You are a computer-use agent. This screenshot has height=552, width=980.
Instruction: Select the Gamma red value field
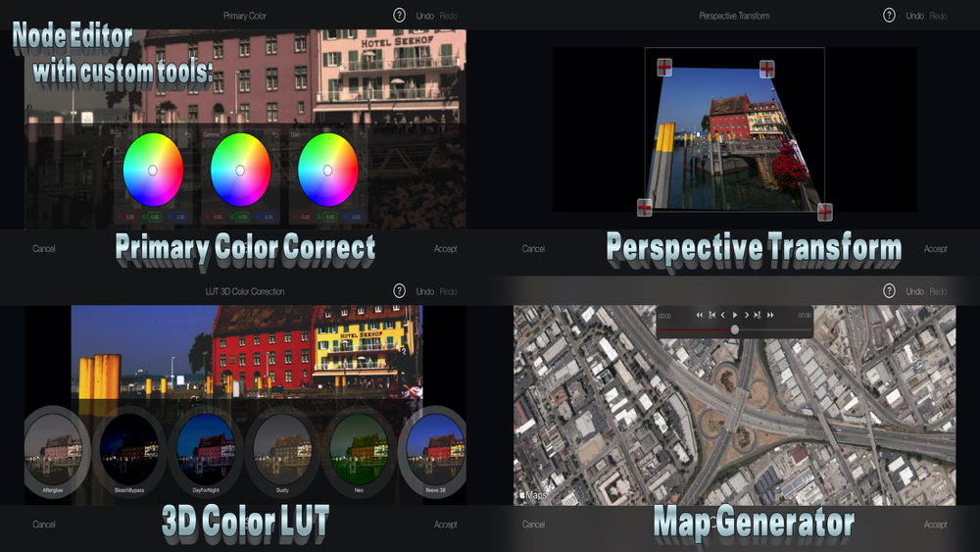(x=217, y=217)
